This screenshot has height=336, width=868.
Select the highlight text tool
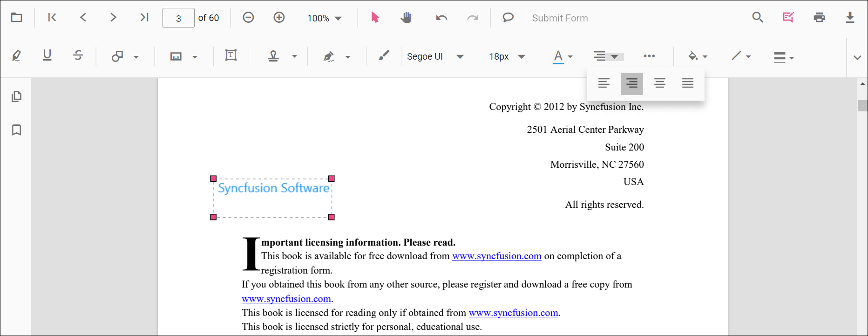[x=16, y=56]
